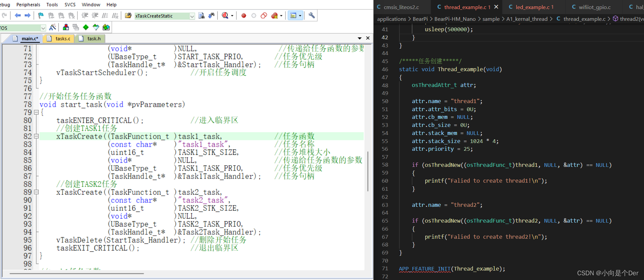Open Configuration with the wrench icon

point(312,15)
